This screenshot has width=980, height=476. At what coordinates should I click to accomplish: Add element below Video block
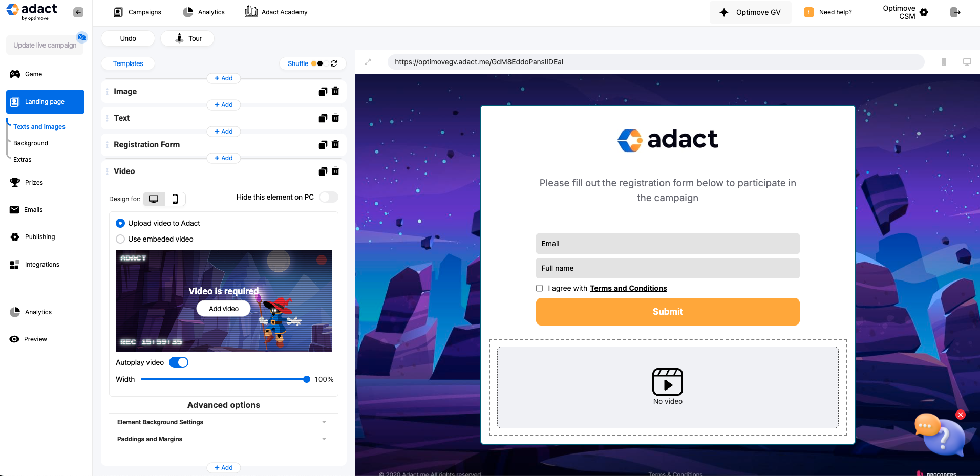point(224,468)
